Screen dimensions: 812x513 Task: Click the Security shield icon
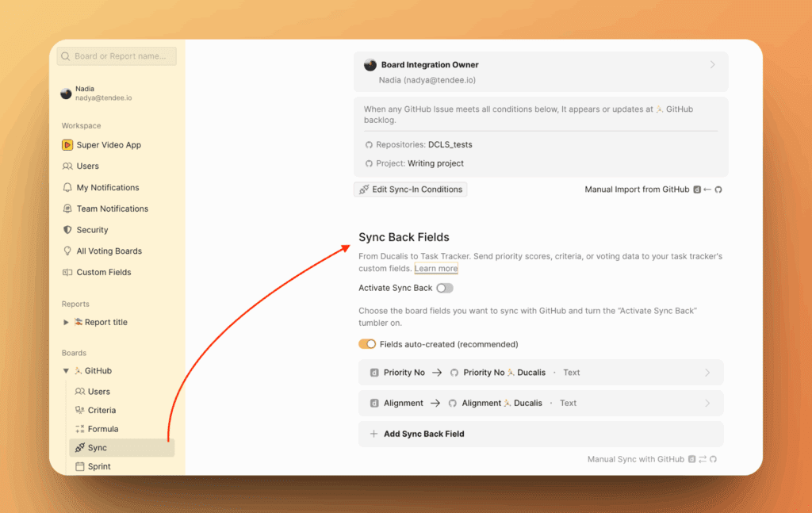click(x=67, y=230)
